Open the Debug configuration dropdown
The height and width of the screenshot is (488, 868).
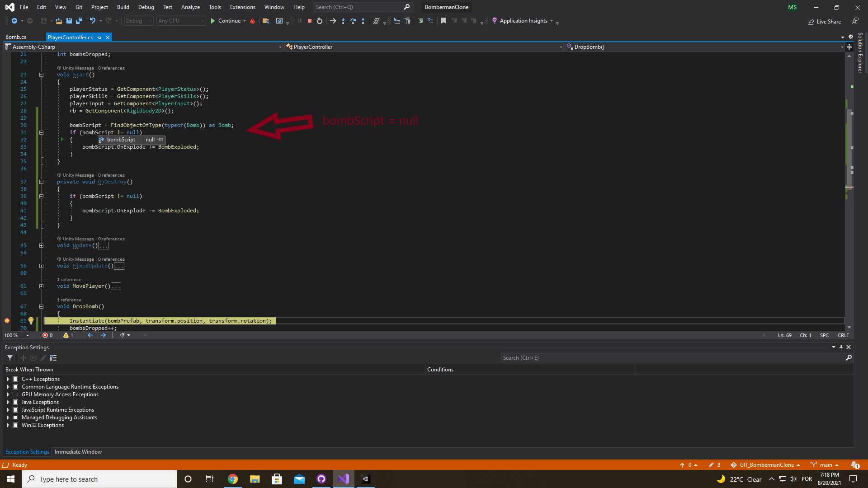coord(139,21)
